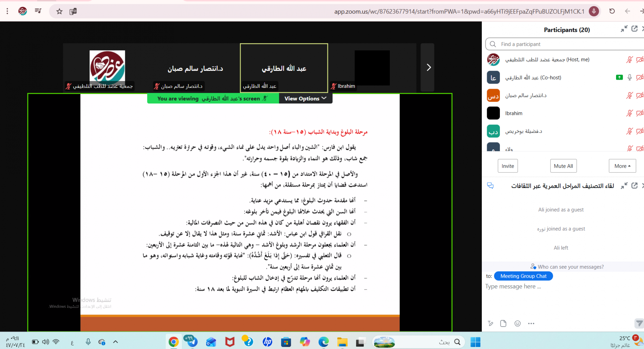Open the View Options dropdown
This screenshot has width=644, height=349.
point(305,98)
